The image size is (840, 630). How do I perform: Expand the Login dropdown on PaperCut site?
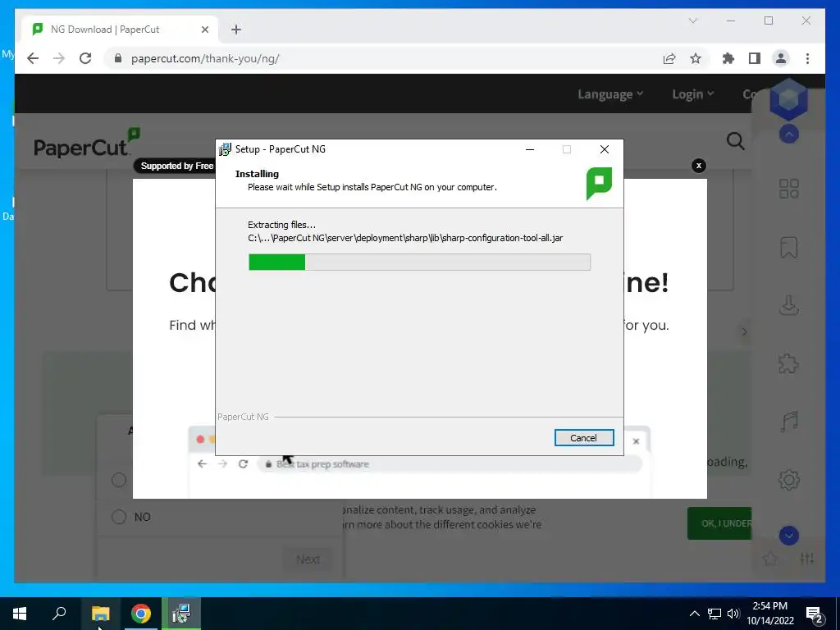coord(692,94)
